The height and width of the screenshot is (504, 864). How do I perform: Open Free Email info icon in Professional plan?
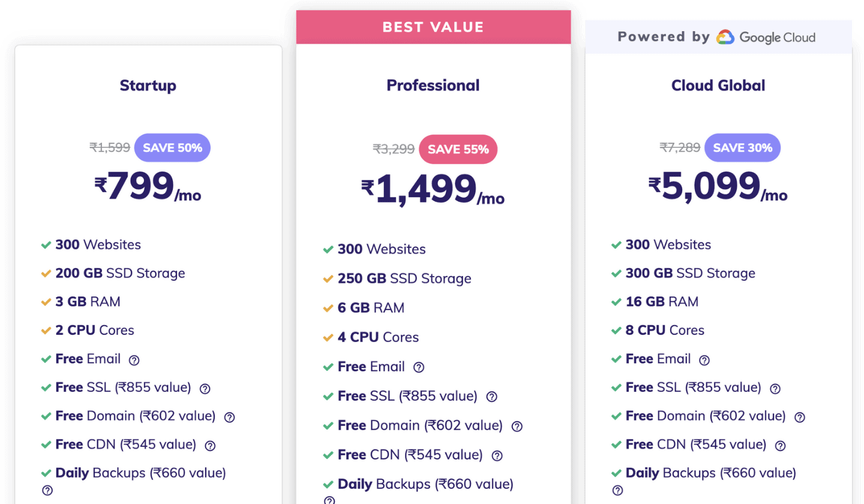click(419, 367)
